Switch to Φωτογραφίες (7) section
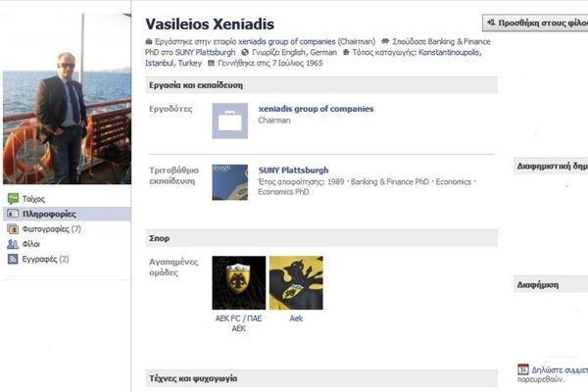Image resolution: width=588 pixels, height=392 pixels. [51, 229]
